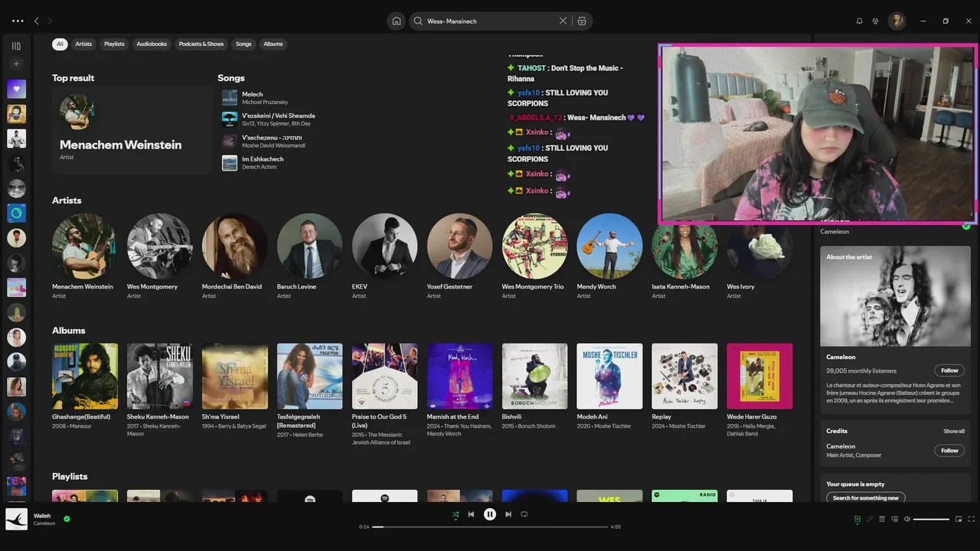Select the Songs filter chip

click(x=243, y=44)
